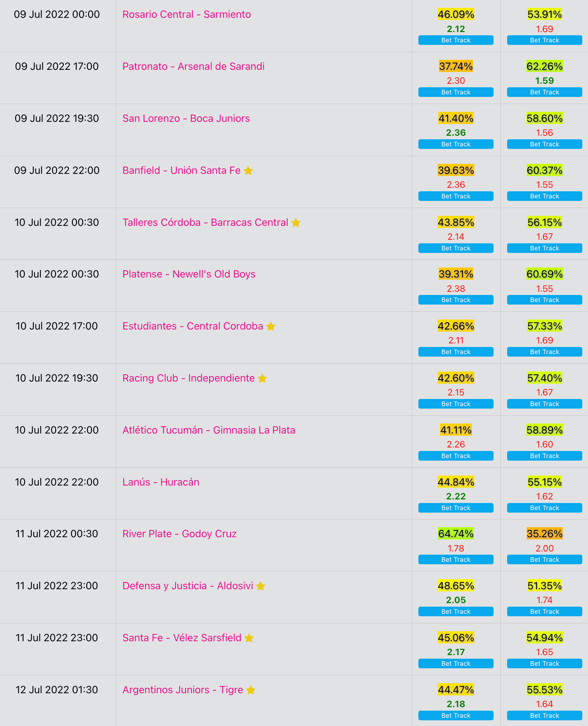This screenshot has width=588, height=726.
Task: Click Bet Track under 35.26% odds 2.00
Action: tap(545, 560)
